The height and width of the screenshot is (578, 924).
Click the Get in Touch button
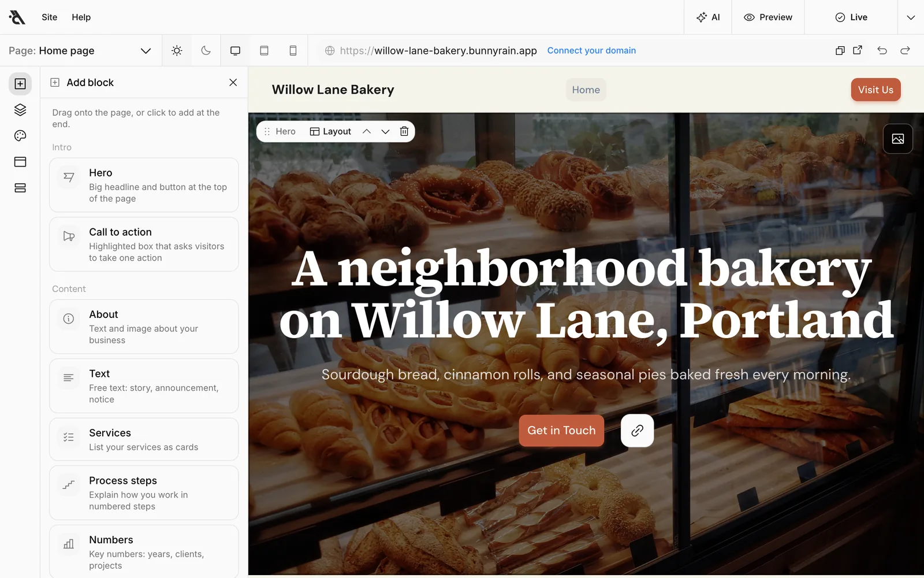561,431
